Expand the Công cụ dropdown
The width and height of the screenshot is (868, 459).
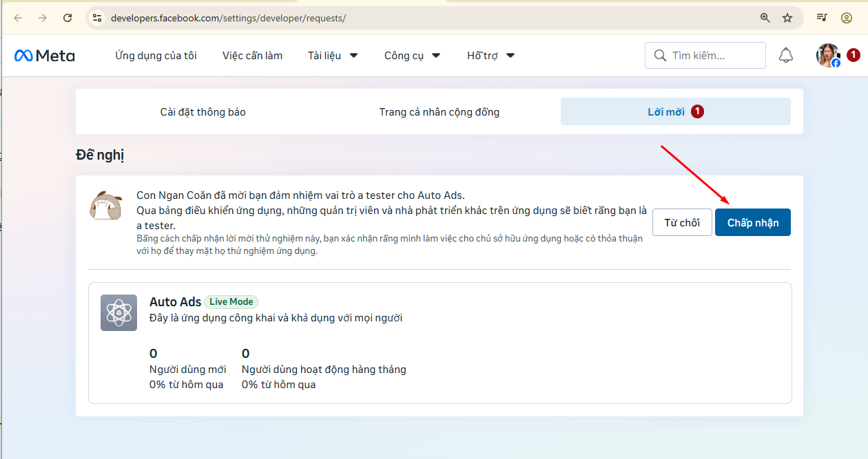coord(412,56)
